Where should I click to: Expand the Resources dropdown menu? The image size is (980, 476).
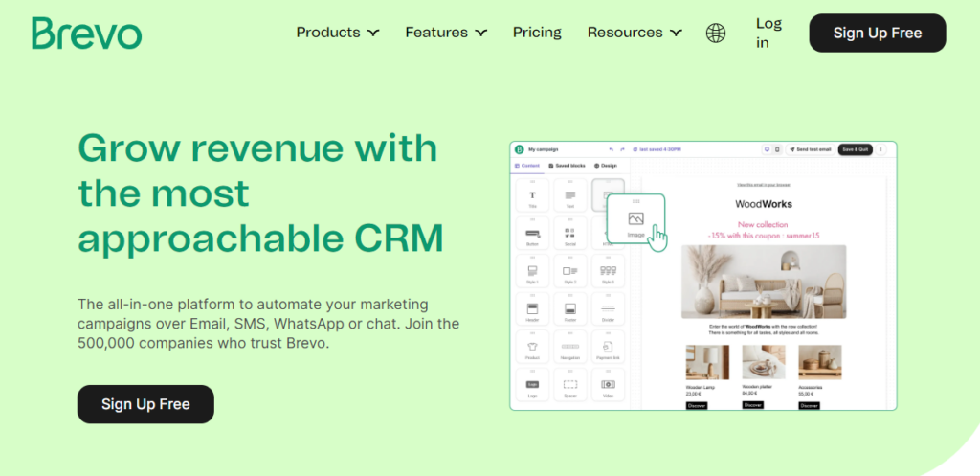[635, 33]
